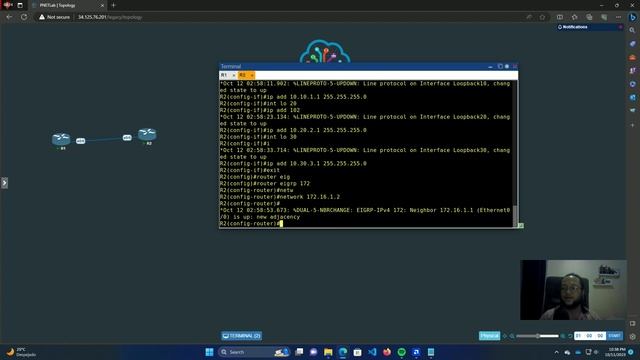Open Edge sidebar settings gear at bottom
The image size is (640, 360).
tap(633, 337)
